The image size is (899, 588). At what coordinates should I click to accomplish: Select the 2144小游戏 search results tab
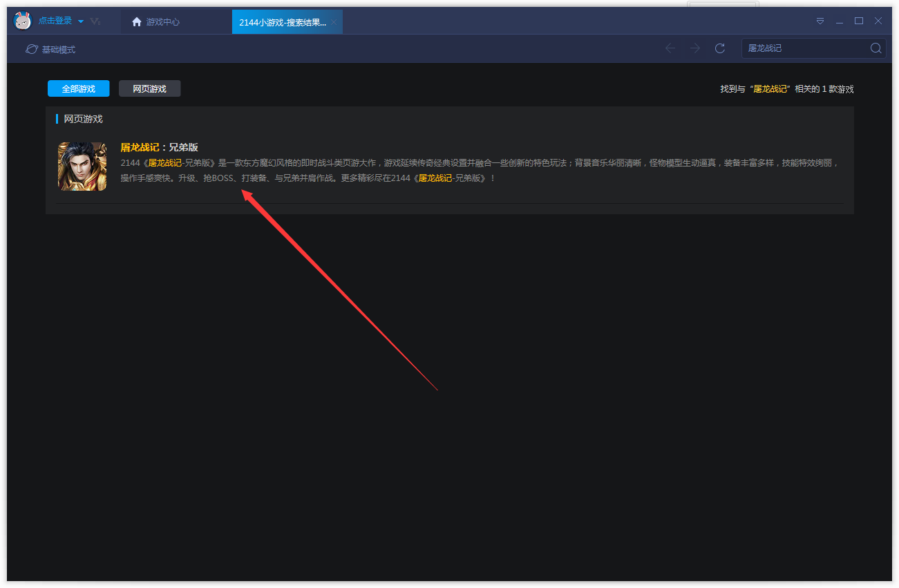tap(282, 22)
